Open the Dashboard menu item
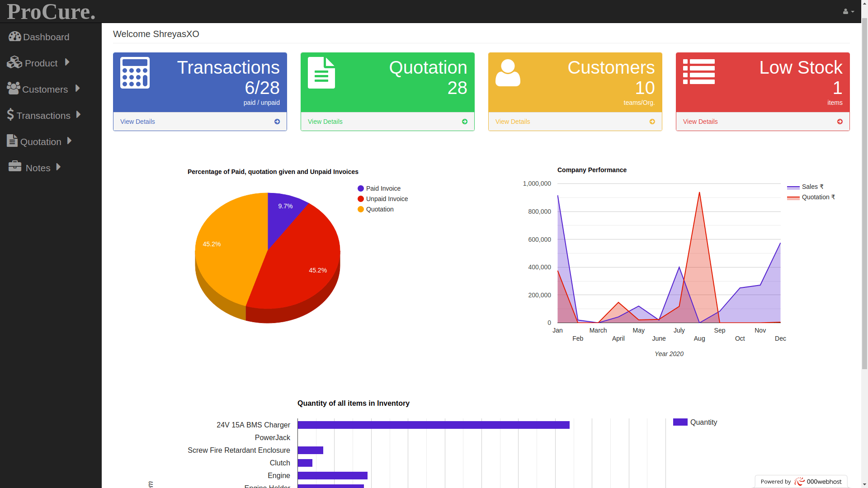Viewport: 868px width, 488px height. point(46,37)
